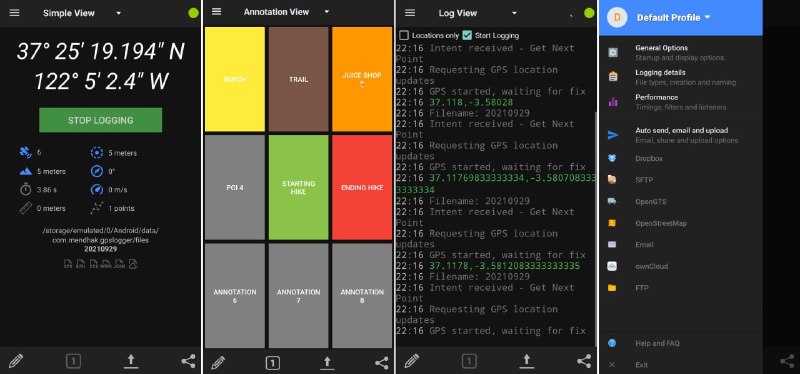Viewport: 800px width, 374px height.
Task: Select SFTP in the drawer
Action: coord(681,180)
